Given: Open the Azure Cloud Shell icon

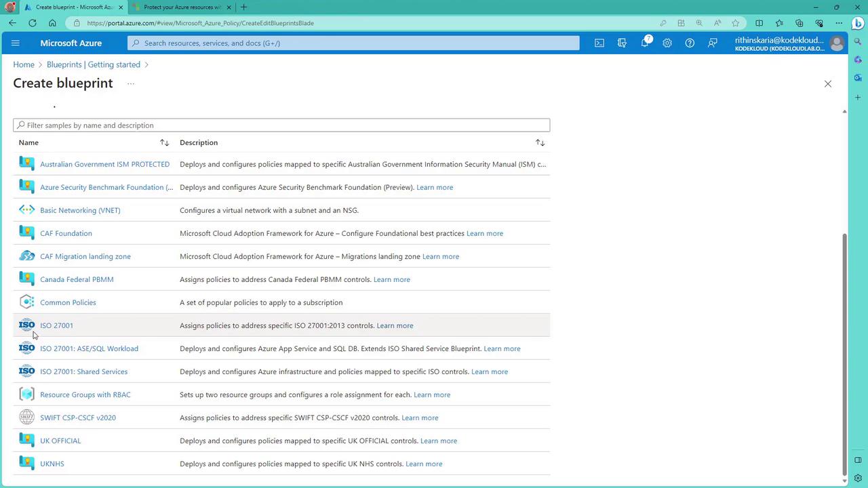Looking at the screenshot, I should [599, 43].
